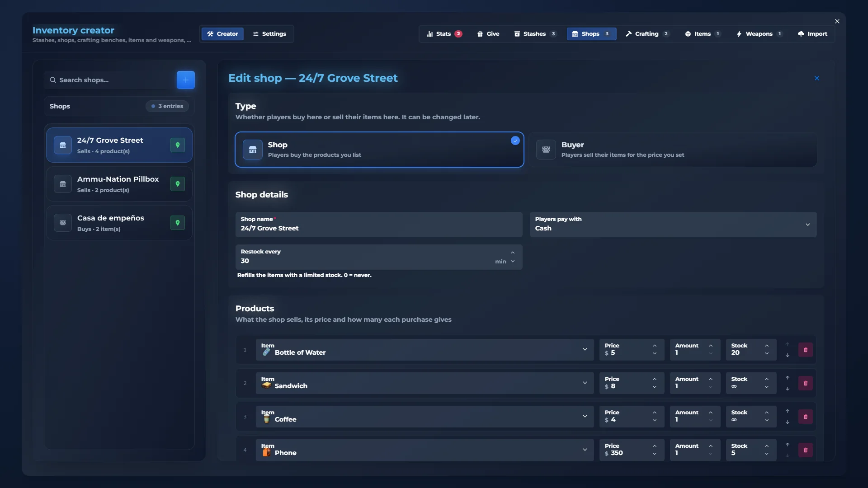Click the search magnifier icon in shops search
868x488 pixels.
[53, 80]
